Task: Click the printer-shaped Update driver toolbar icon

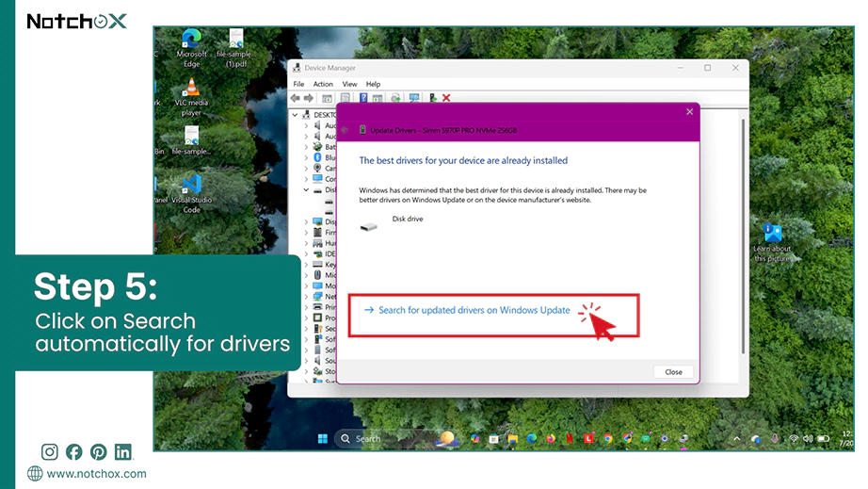Action: point(395,98)
